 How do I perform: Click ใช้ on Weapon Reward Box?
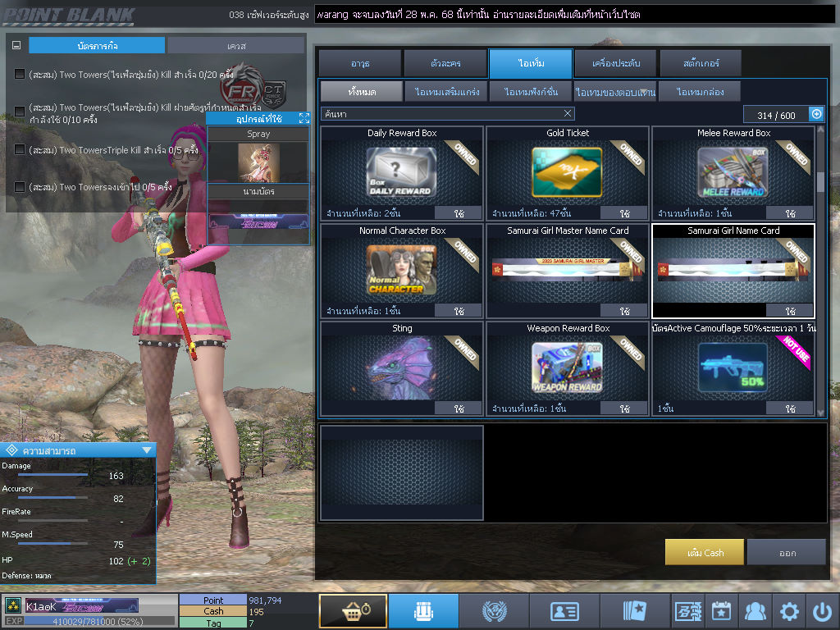pos(624,409)
